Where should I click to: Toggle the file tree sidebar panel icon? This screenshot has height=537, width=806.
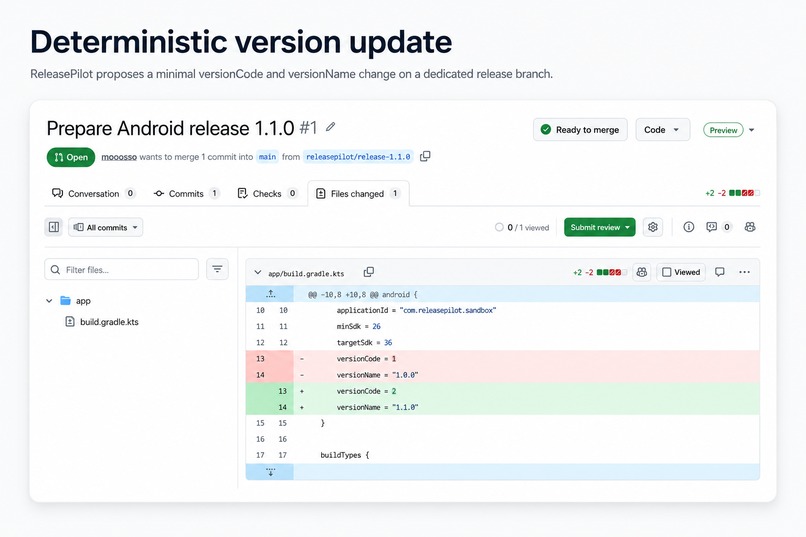coord(53,227)
